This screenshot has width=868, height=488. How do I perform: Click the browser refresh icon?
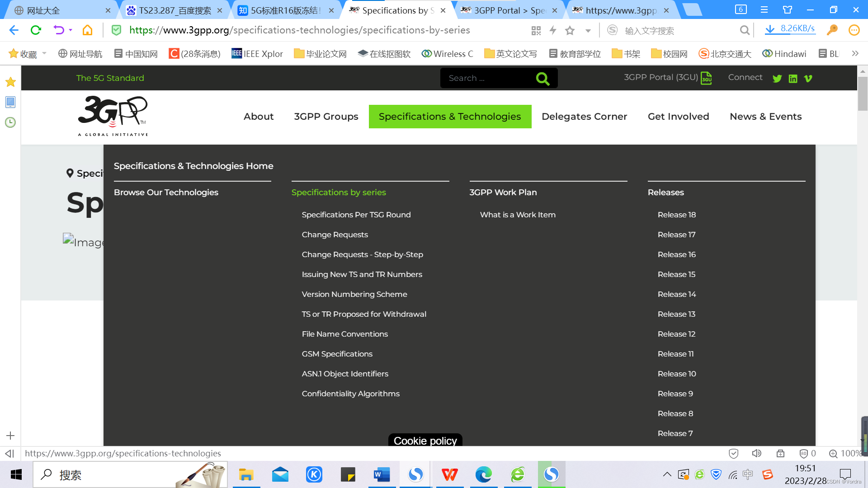[36, 30]
